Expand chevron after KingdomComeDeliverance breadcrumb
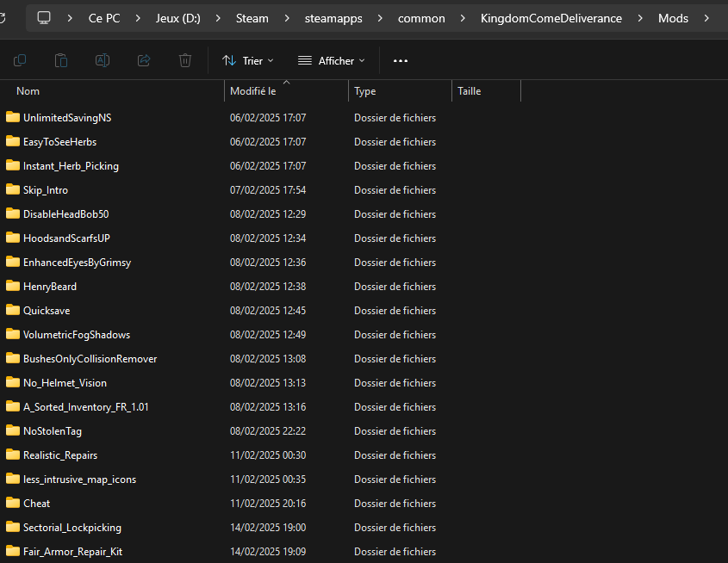The width and height of the screenshot is (728, 563). [640, 18]
